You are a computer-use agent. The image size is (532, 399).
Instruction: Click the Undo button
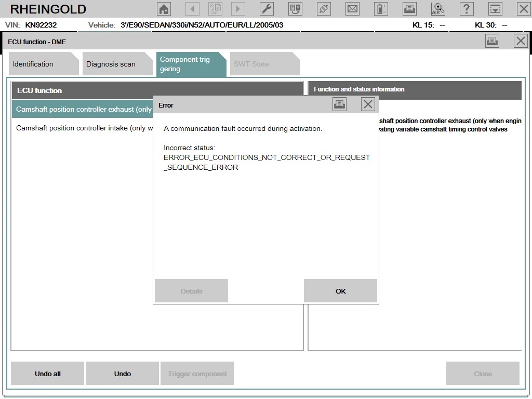(x=122, y=374)
